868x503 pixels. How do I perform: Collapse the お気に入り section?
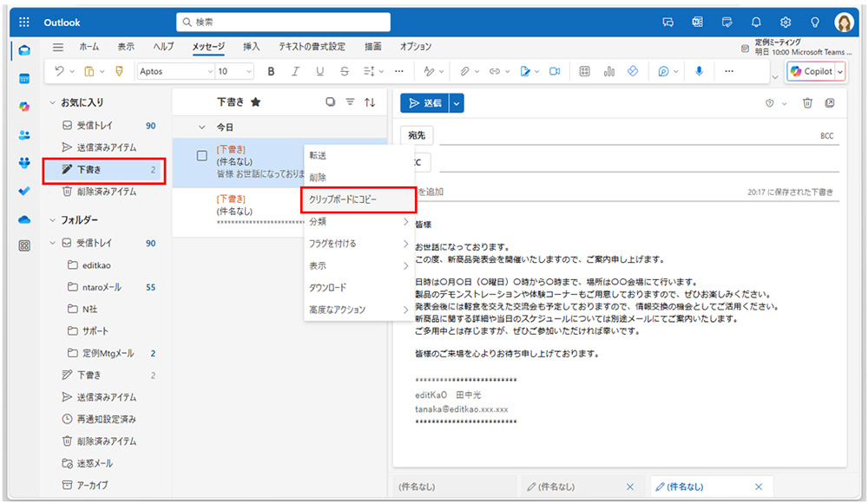(53, 102)
